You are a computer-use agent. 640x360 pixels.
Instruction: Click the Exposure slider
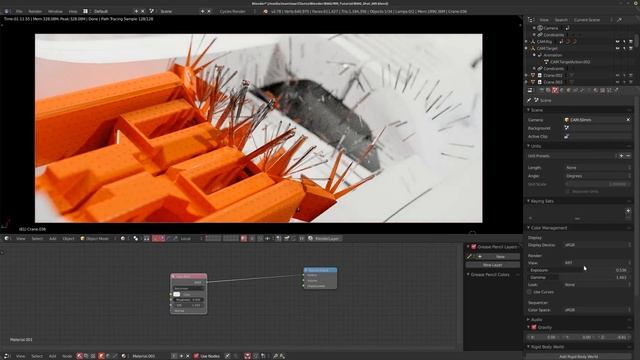pyautogui.click(x=579, y=270)
